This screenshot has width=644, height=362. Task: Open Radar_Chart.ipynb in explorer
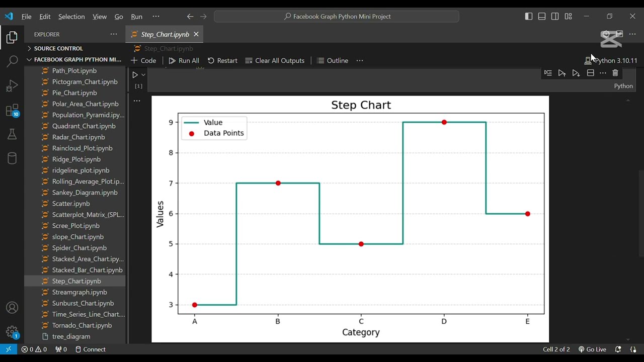pos(78,137)
